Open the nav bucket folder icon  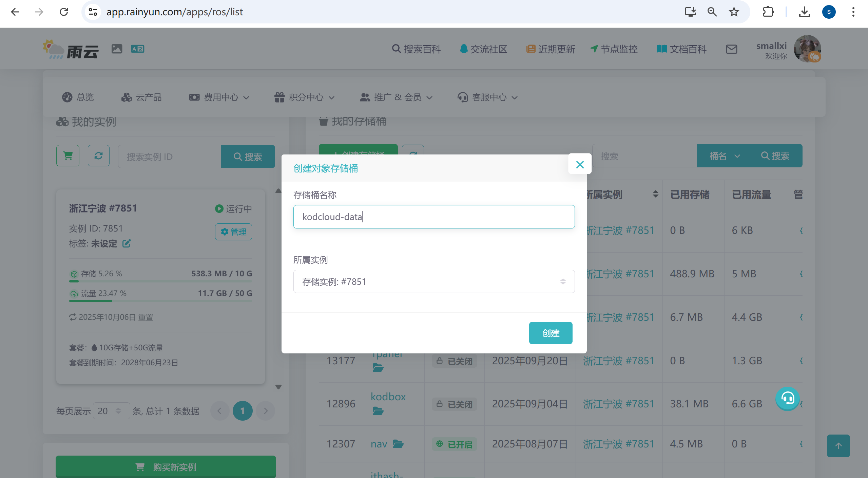click(398, 444)
